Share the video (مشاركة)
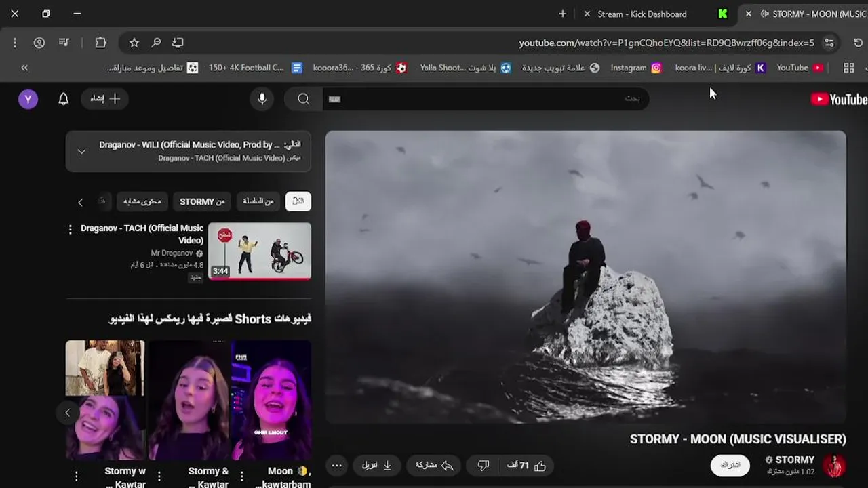 pyautogui.click(x=434, y=466)
